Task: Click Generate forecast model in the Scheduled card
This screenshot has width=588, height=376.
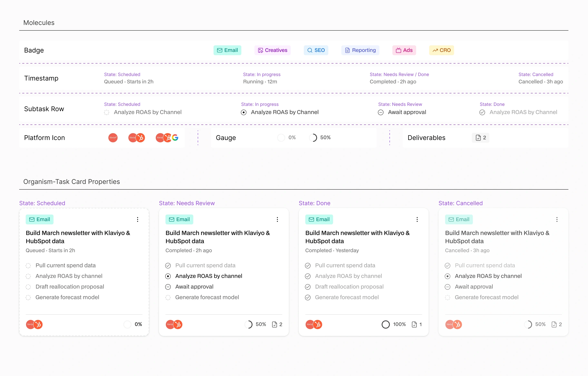Action: tap(67, 297)
